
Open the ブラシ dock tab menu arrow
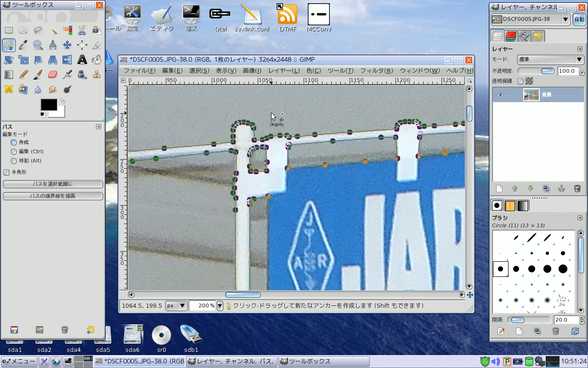[x=580, y=218]
